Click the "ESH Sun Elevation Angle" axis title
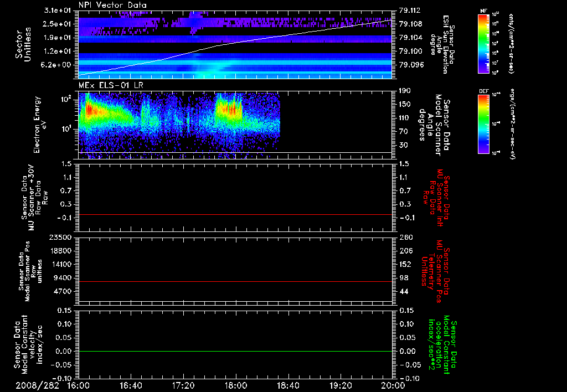567x392 pixels. pos(442,44)
